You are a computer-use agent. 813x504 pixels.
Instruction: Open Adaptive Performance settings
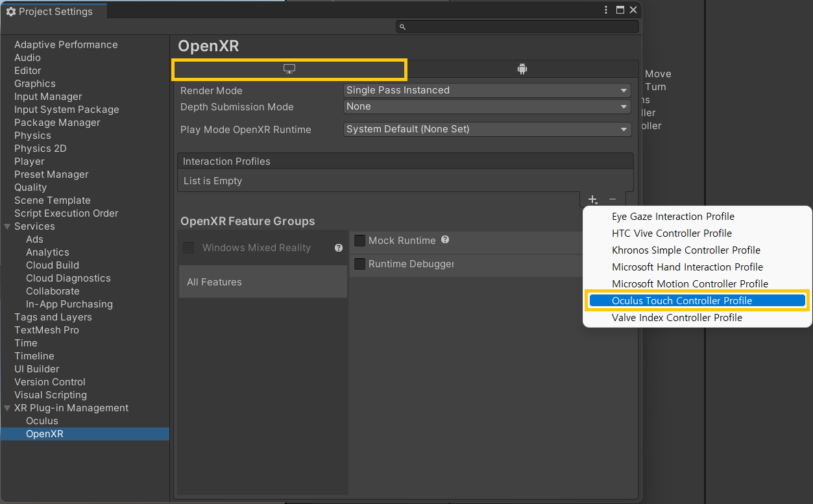click(66, 45)
